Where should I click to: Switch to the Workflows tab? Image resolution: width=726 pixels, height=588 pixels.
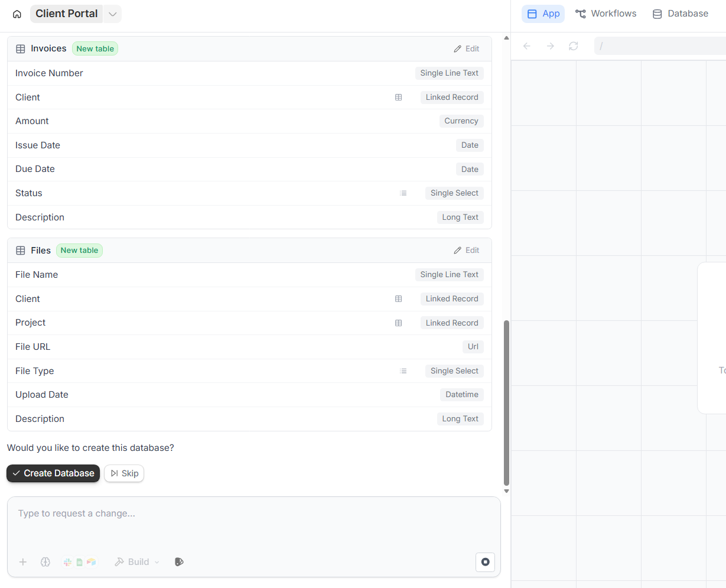(x=606, y=14)
